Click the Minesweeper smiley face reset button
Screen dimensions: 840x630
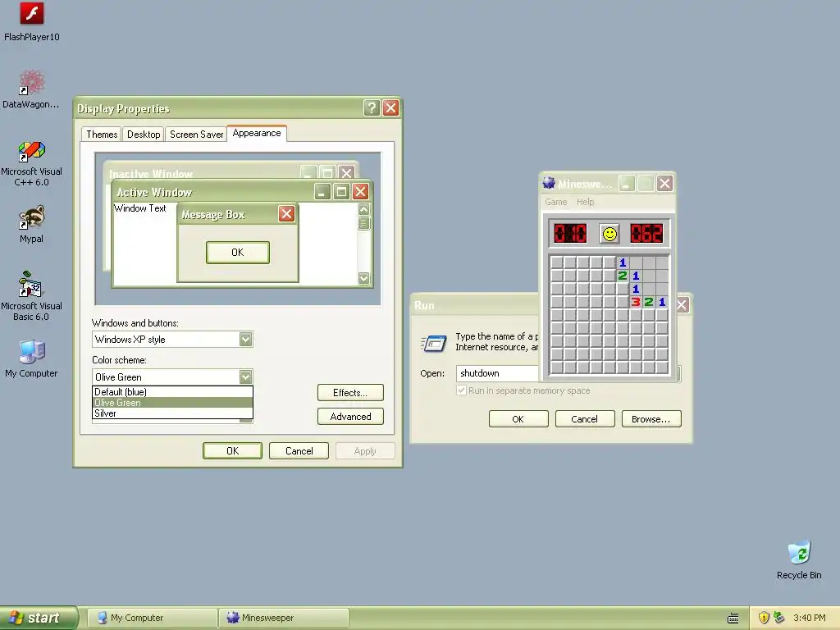[609, 234]
